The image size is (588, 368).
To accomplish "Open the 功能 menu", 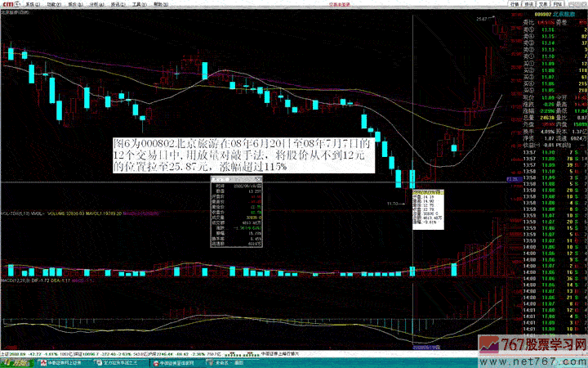I will (54, 4).
